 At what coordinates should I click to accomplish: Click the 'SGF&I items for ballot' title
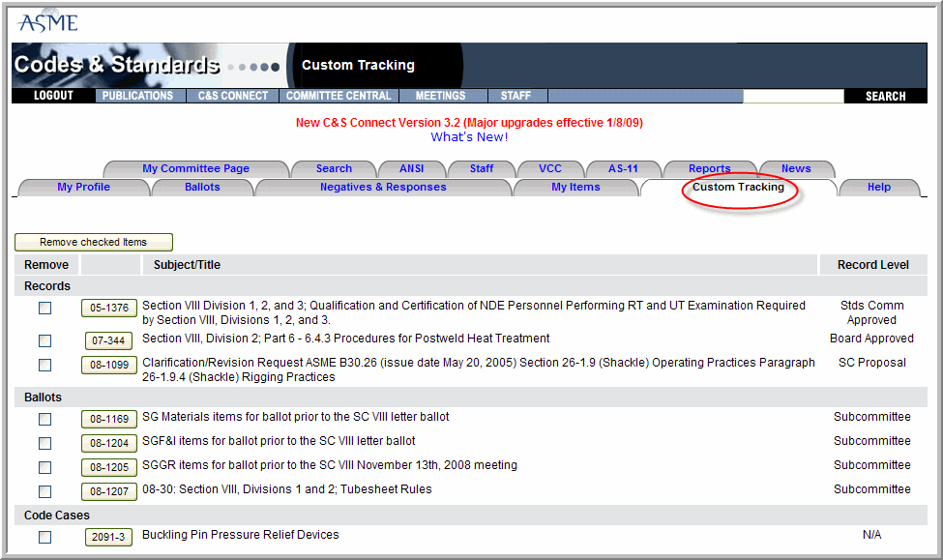click(x=279, y=441)
